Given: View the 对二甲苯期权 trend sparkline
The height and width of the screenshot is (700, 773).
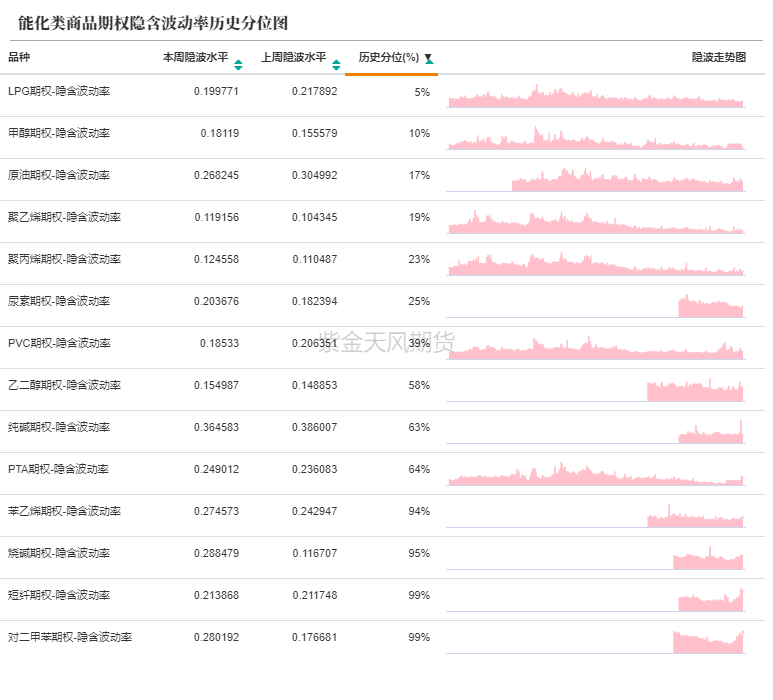Looking at the screenshot, I should 596,641.
